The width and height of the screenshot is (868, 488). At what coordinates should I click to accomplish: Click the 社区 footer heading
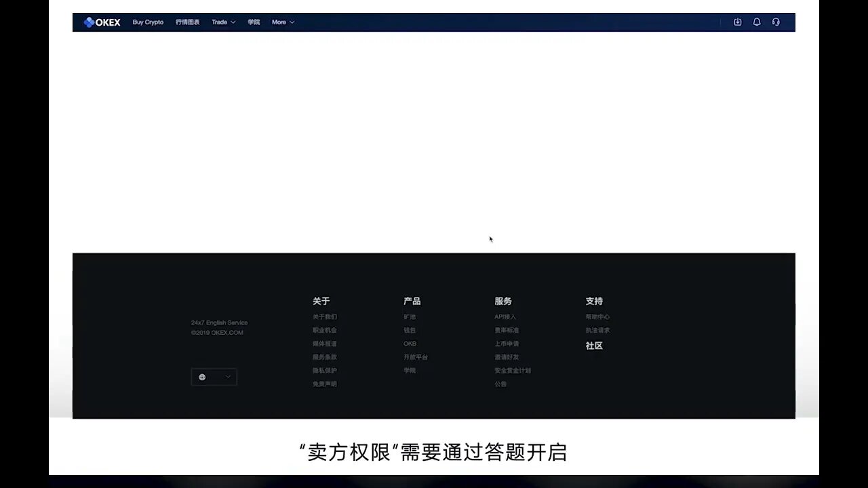(x=595, y=346)
